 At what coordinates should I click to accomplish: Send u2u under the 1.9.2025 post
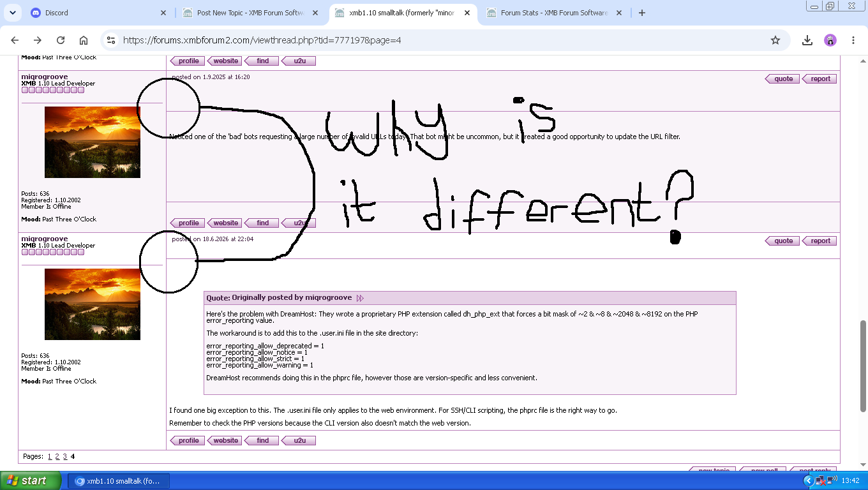point(299,223)
